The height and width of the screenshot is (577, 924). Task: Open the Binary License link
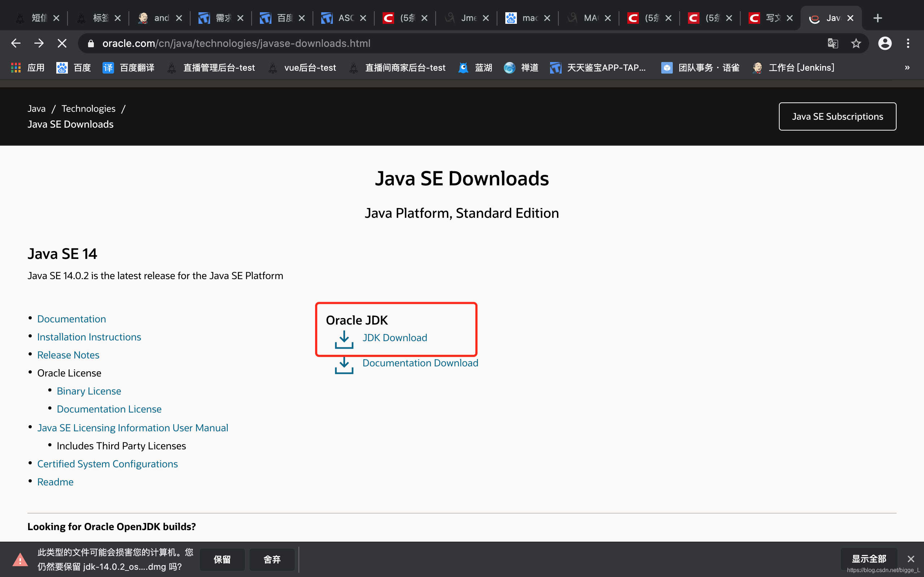pos(89,391)
